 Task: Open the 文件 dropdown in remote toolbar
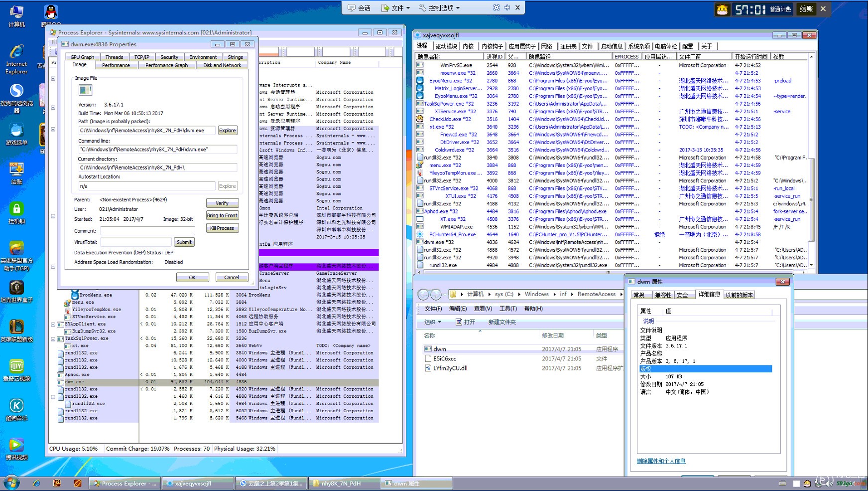396,7
